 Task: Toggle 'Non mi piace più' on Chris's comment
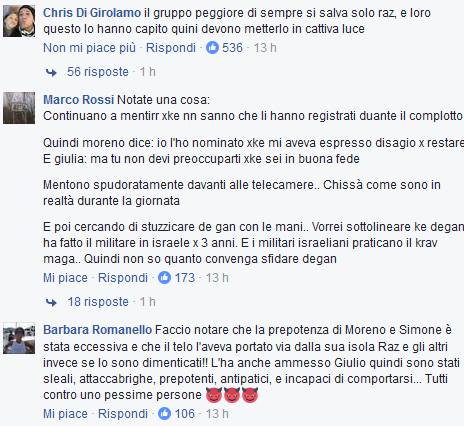click(x=89, y=48)
